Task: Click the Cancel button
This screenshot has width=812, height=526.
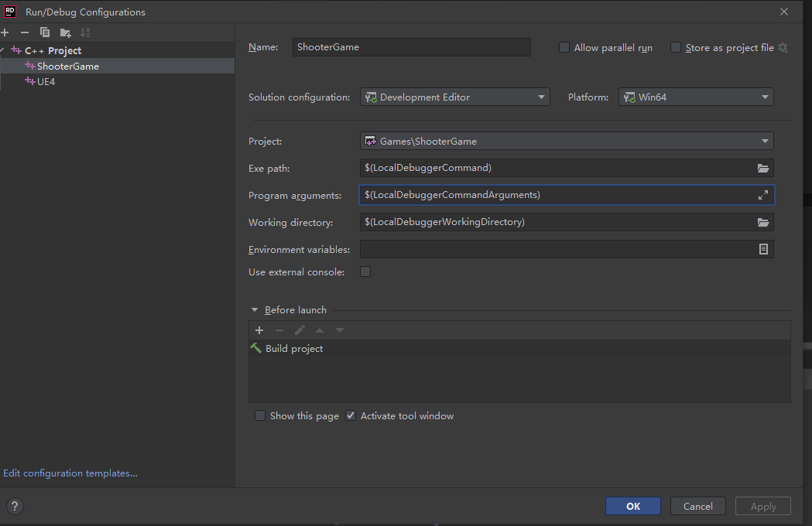Action: point(698,507)
